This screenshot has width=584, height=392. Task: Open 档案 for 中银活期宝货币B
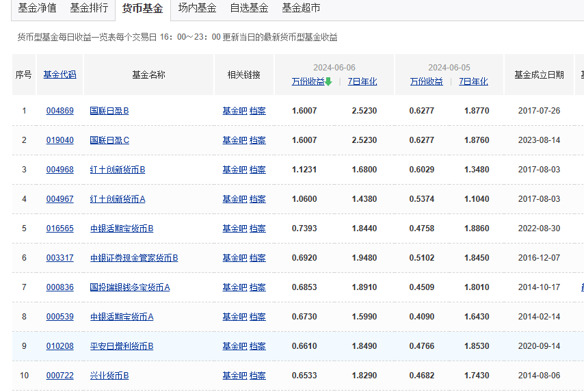tap(257, 228)
